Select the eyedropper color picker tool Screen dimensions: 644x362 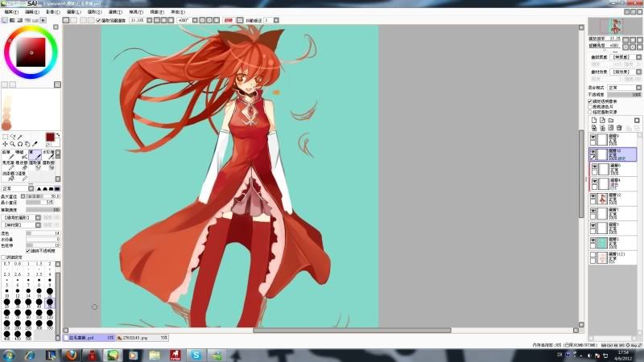coord(35,144)
